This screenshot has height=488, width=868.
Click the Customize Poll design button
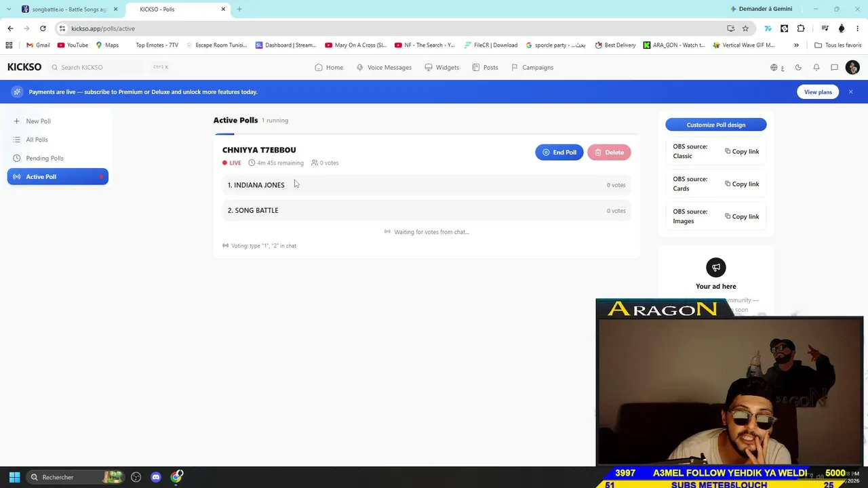[x=716, y=125]
